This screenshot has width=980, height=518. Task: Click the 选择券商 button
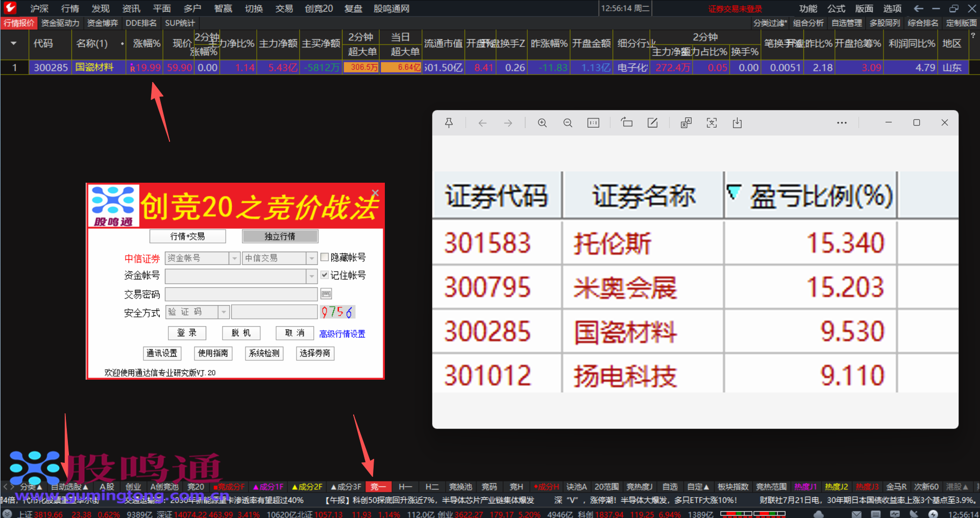(x=315, y=353)
